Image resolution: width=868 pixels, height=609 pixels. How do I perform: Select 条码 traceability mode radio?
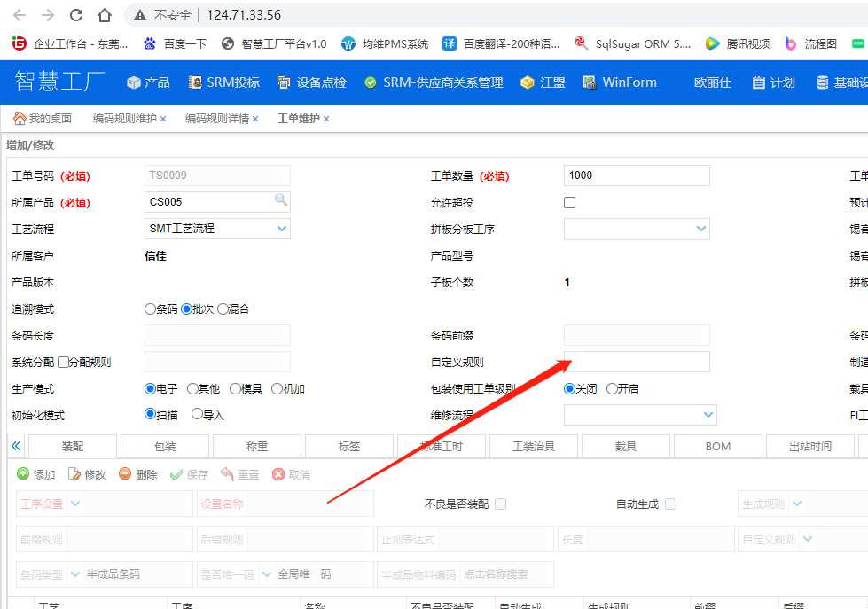click(x=150, y=309)
